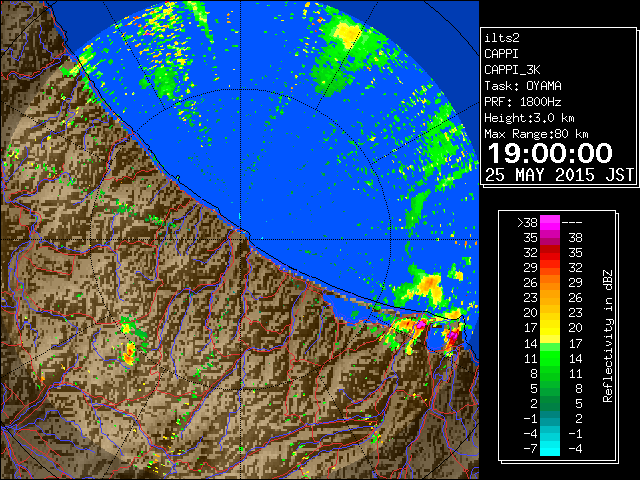640x480 pixels.
Task: Pick the yellow 17–20 dBZ color band
Action: pos(550,328)
